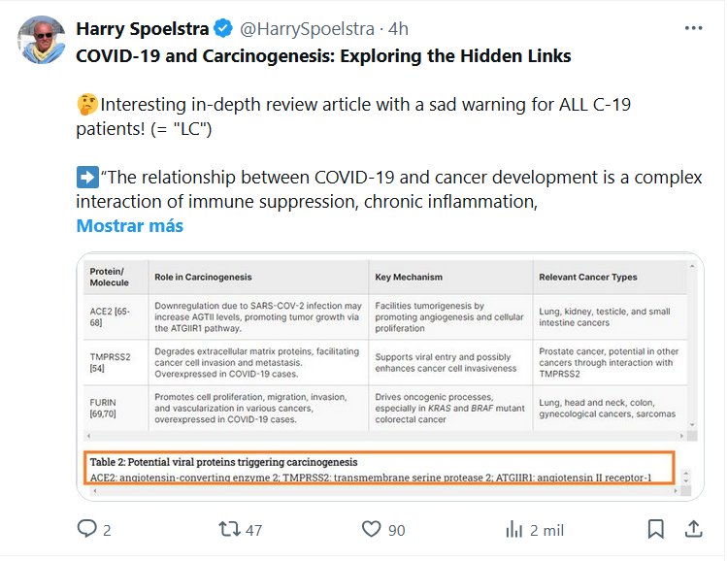Click the like count 90
The width and height of the screenshot is (728, 561).
396,530
